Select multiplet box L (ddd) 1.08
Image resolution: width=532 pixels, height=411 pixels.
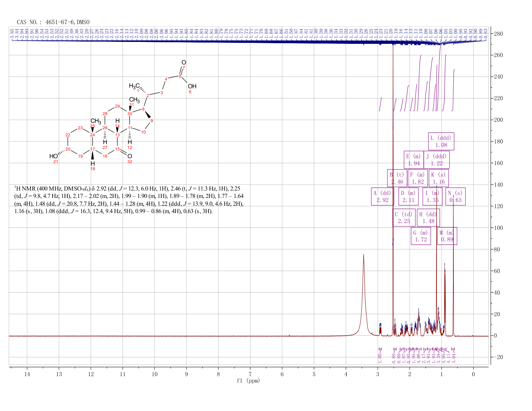(x=441, y=141)
